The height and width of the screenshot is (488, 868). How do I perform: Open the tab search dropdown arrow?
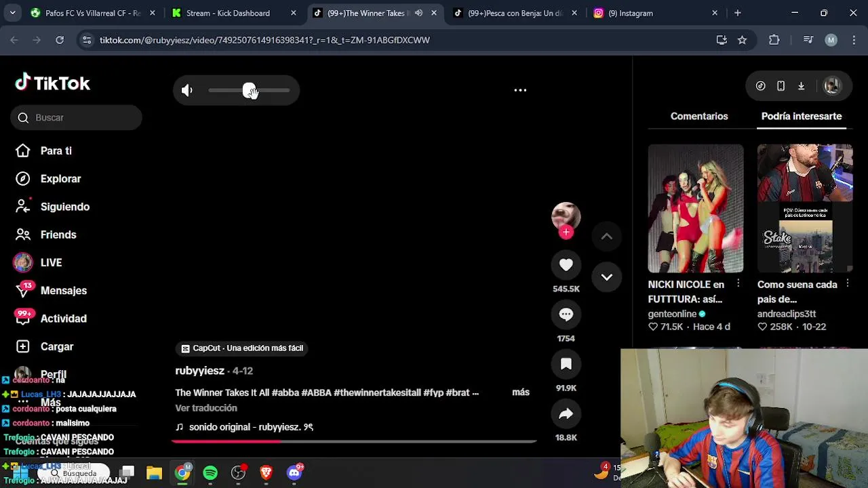coord(13,13)
